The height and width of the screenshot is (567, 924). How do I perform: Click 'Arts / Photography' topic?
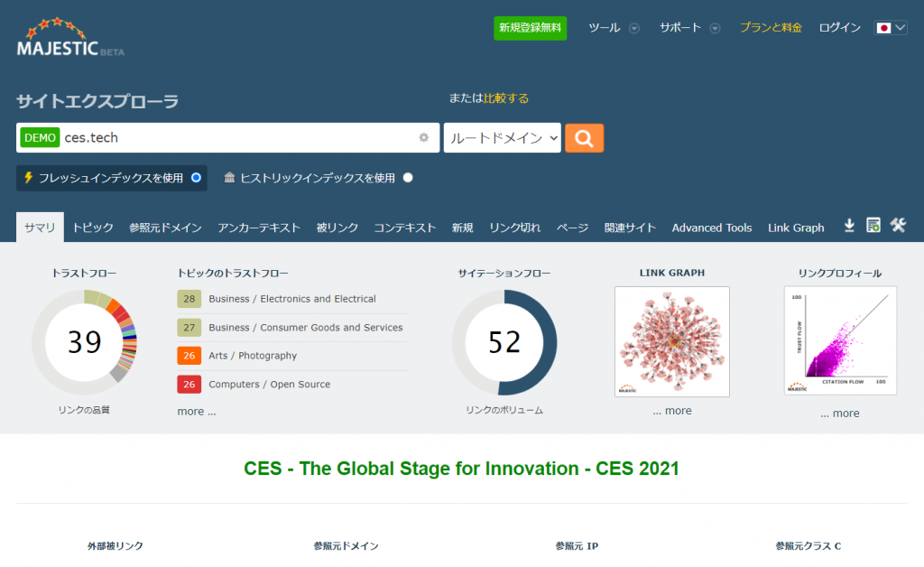click(253, 356)
